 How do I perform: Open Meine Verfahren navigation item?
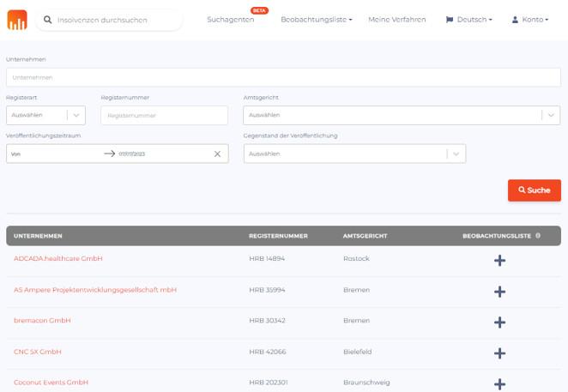pos(396,19)
